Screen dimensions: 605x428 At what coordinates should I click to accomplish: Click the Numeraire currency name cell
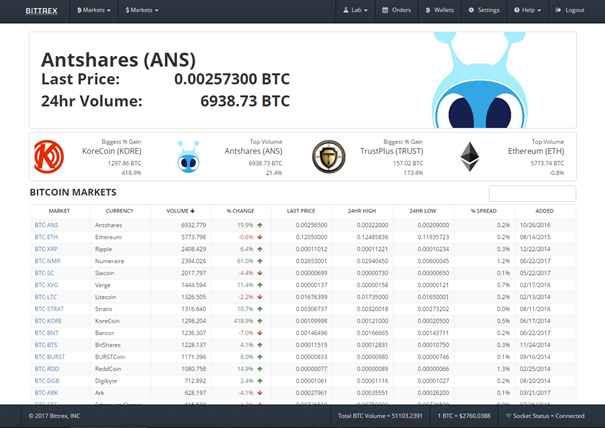pyautogui.click(x=110, y=261)
